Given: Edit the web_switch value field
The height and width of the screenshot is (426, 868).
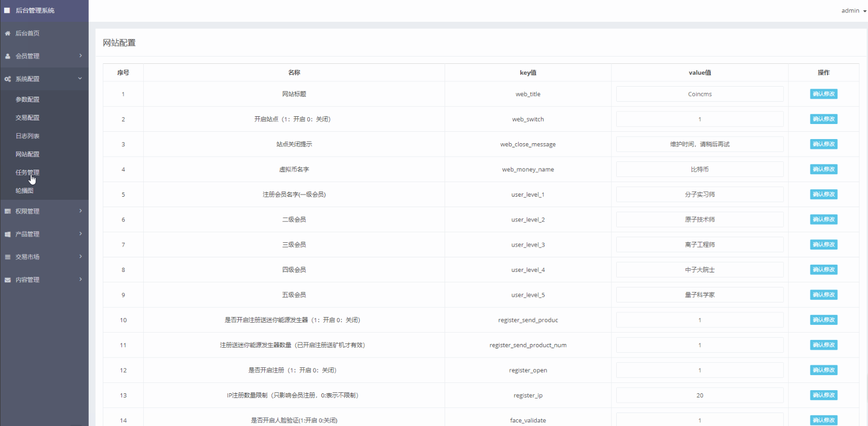Looking at the screenshot, I should pyautogui.click(x=700, y=119).
